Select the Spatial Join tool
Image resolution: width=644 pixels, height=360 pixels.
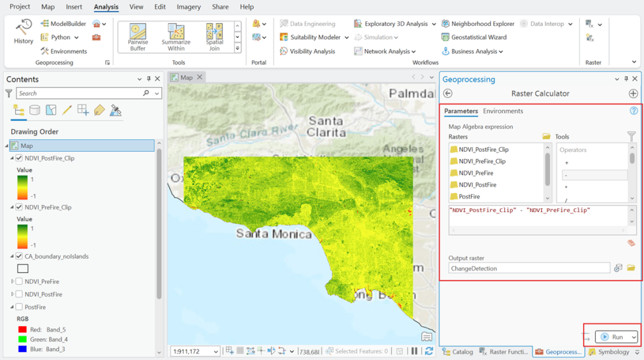[215, 37]
